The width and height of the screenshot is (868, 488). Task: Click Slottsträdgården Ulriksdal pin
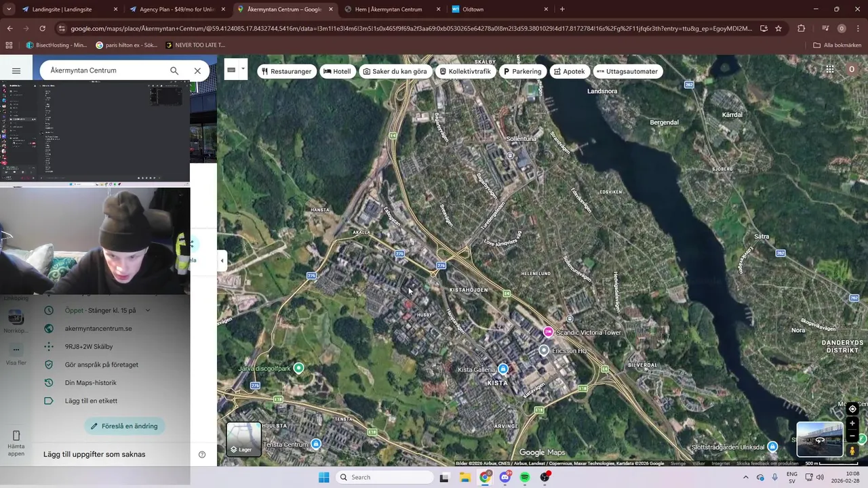[772, 447]
